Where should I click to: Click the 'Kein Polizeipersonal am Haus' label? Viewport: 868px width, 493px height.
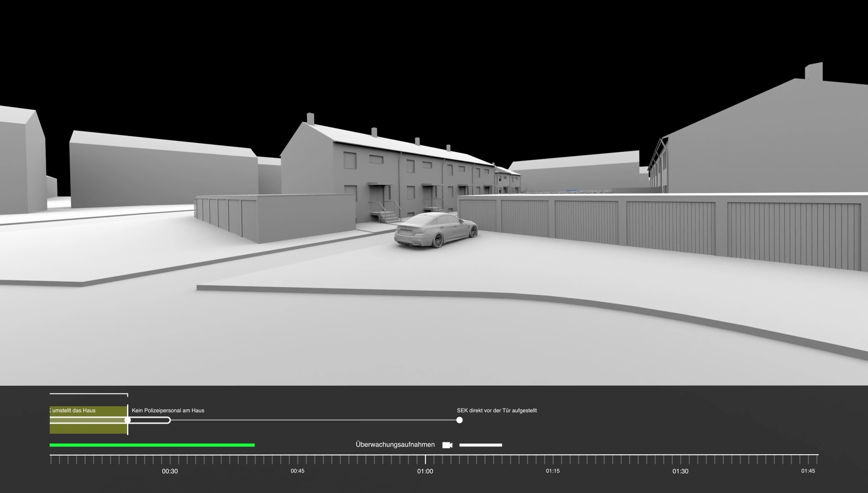tap(168, 411)
